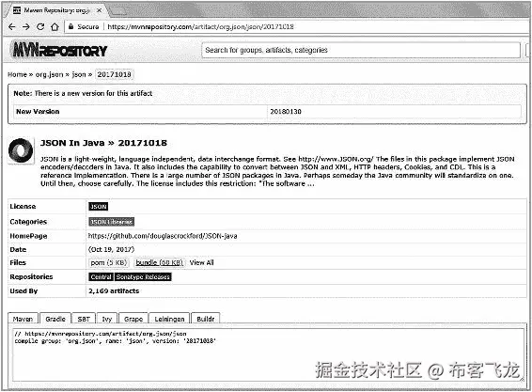Viewport: 532px width, 392px height.
Task: Switch to the Ivy tab
Action: point(107,319)
